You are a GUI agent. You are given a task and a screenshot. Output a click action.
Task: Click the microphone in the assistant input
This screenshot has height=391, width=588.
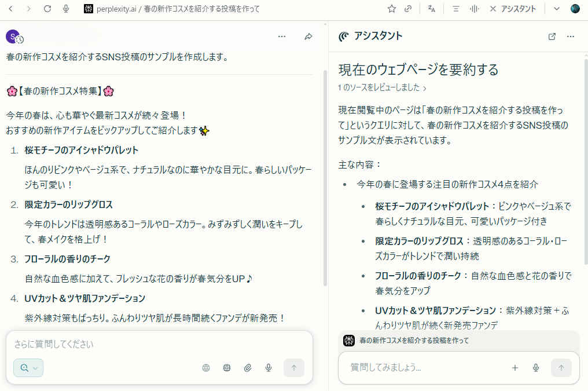pyautogui.click(x=535, y=368)
